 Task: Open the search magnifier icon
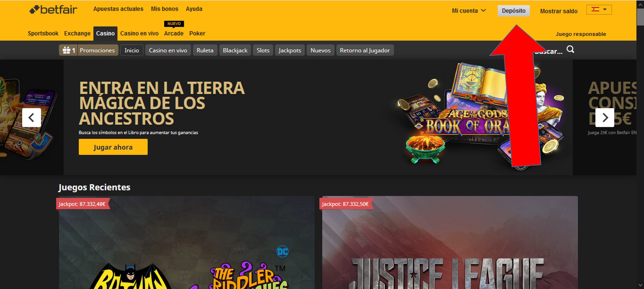coord(570,49)
